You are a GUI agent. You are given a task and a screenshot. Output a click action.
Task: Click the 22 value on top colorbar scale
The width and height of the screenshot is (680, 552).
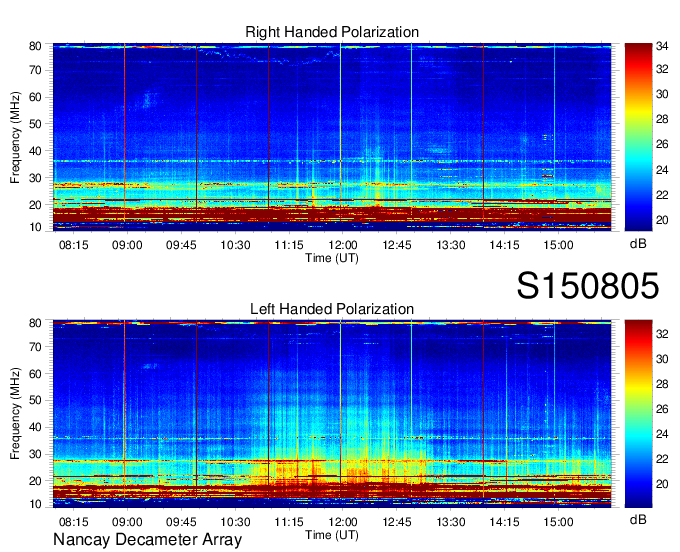(x=662, y=195)
